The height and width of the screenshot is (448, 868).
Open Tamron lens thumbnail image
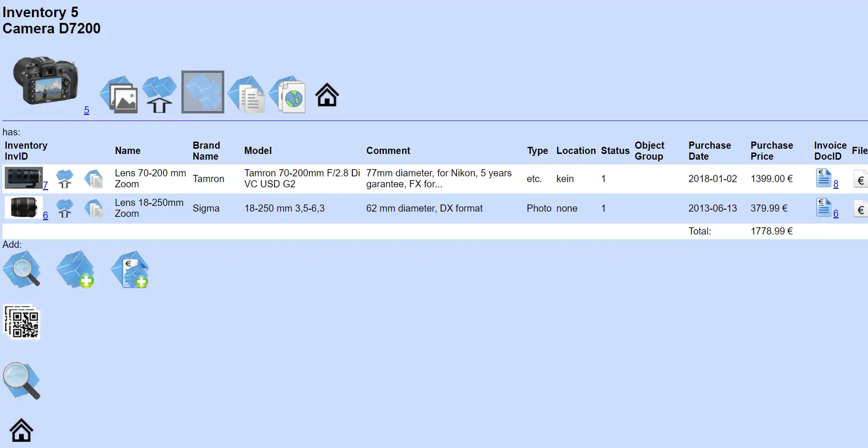(23, 178)
